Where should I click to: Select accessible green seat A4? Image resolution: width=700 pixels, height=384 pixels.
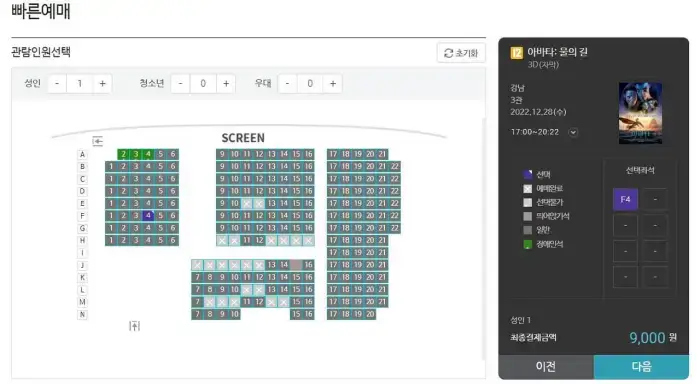point(148,154)
